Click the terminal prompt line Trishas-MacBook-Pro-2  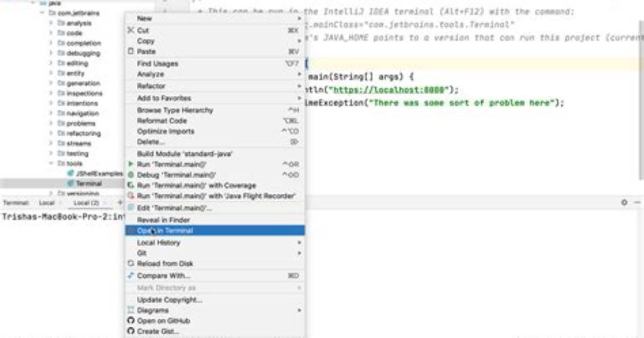coord(62,216)
